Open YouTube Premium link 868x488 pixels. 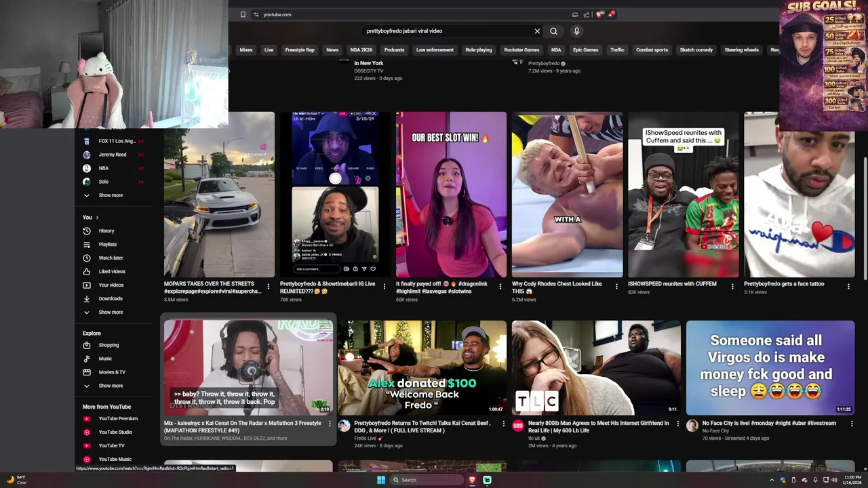[118, 419]
